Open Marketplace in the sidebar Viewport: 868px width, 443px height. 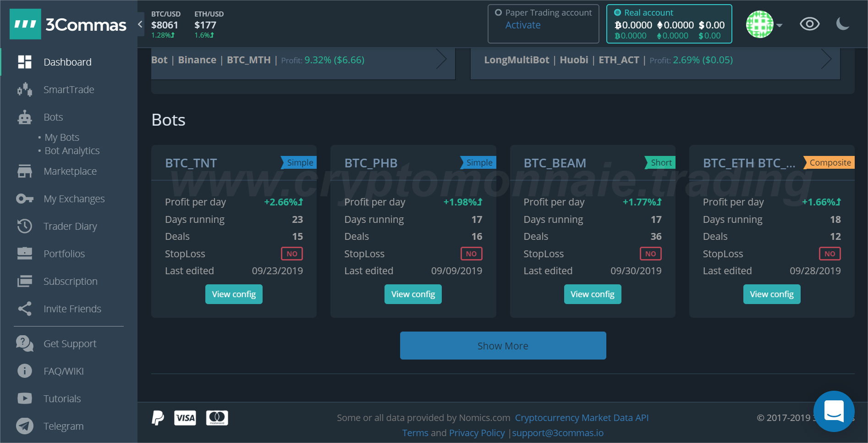(70, 171)
